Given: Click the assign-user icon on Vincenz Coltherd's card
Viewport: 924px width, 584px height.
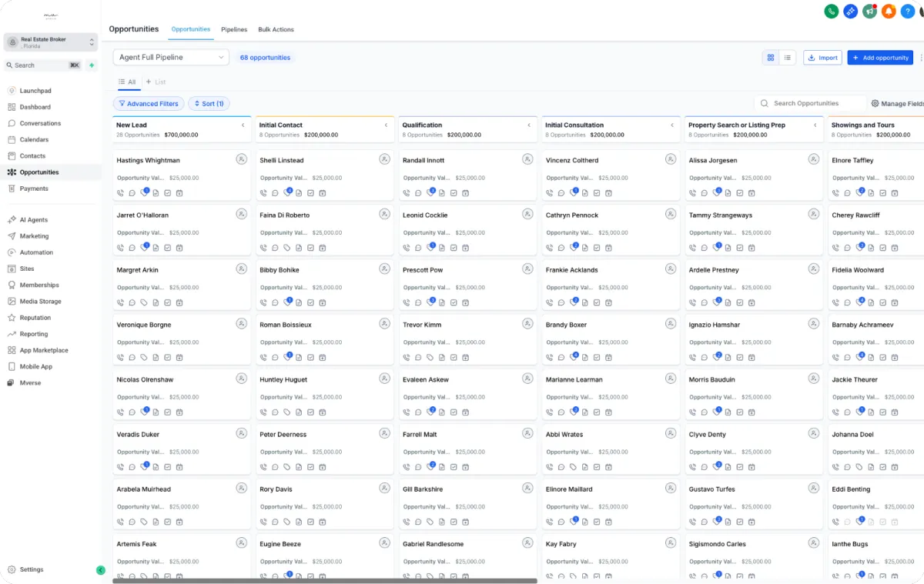Looking at the screenshot, I should point(671,159).
